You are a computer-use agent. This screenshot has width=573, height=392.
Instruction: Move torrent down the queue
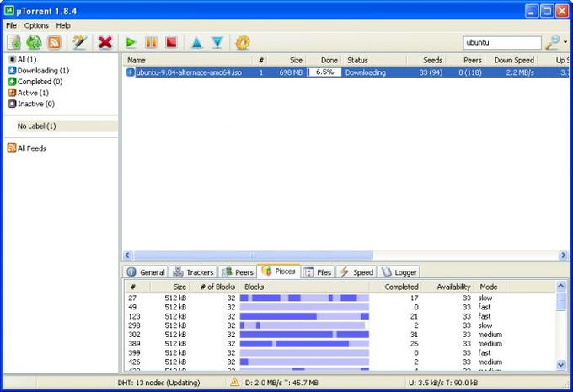(217, 43)
